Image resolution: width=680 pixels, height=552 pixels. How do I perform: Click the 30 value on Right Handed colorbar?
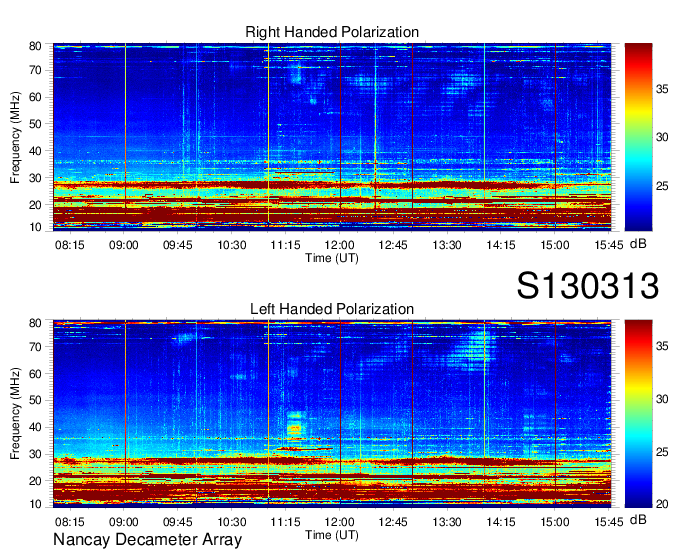click(662, 137)
